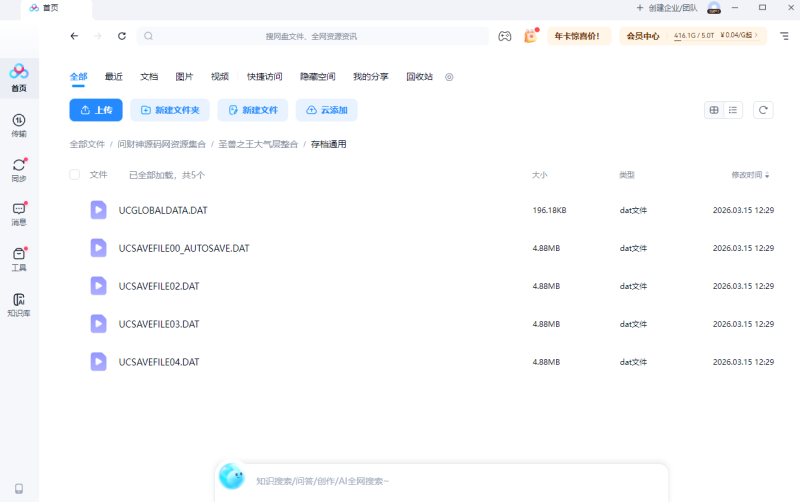Select the 最近 tab
800x502 pixels.
pos(114,77)
